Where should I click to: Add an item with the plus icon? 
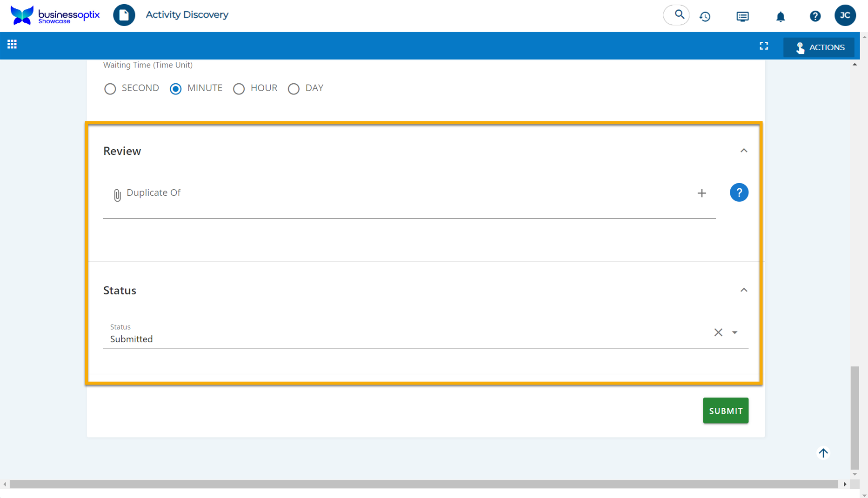pos(702,193)
